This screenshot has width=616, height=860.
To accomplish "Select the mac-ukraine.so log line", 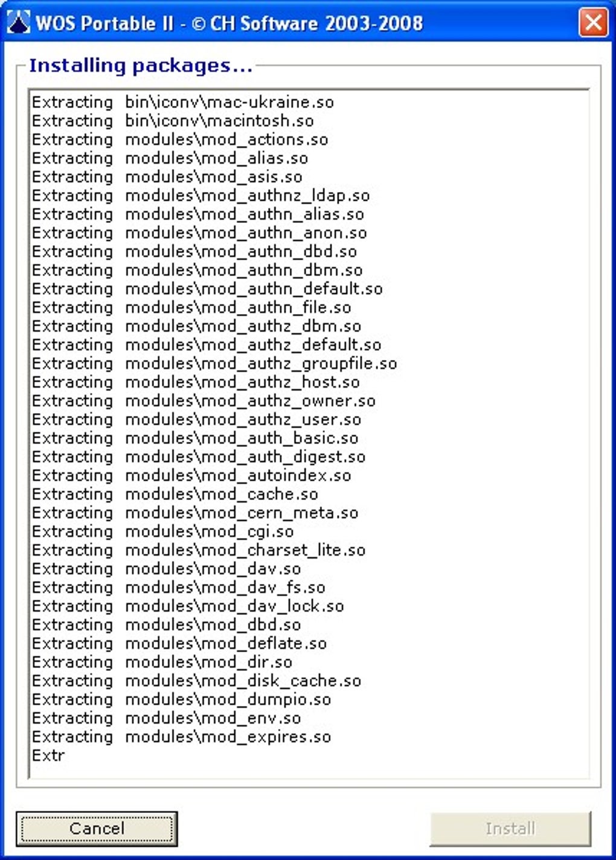I will [x=183, y=102].
